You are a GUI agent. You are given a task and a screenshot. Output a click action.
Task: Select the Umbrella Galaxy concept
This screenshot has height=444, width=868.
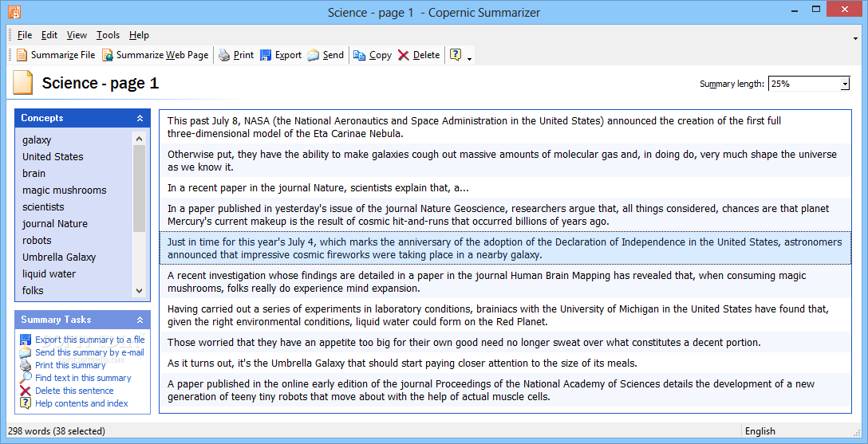pos(59,257)
